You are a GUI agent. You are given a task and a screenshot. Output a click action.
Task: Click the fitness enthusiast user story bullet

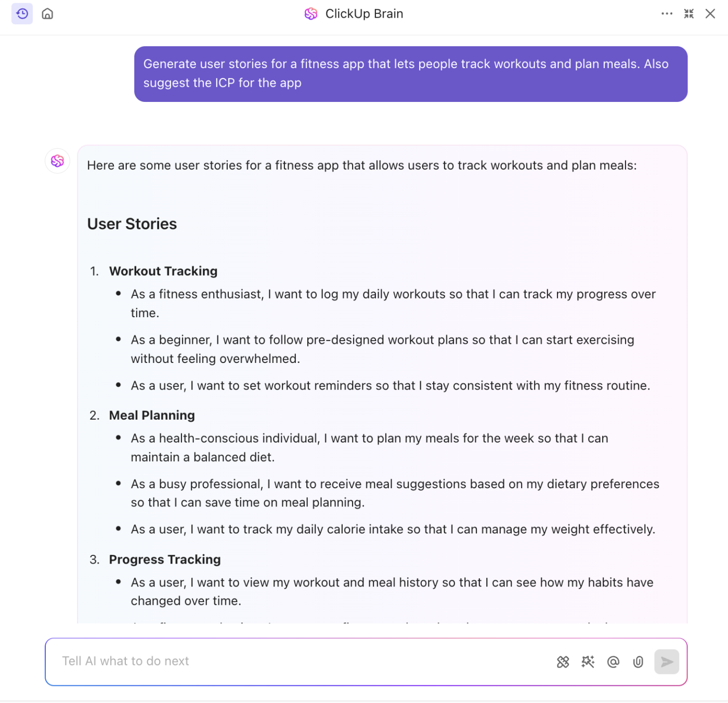(393, 303)
